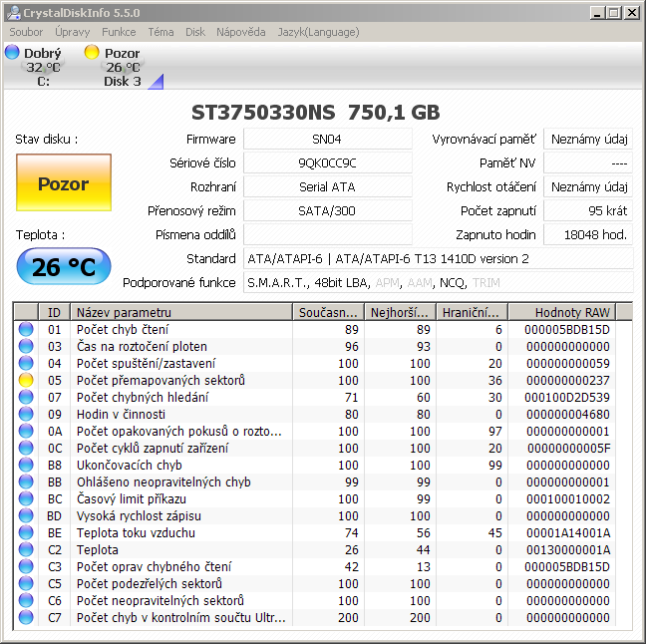Select the row Ukončovacích chyb
This screenshot has width=646, height=644.
315,465
